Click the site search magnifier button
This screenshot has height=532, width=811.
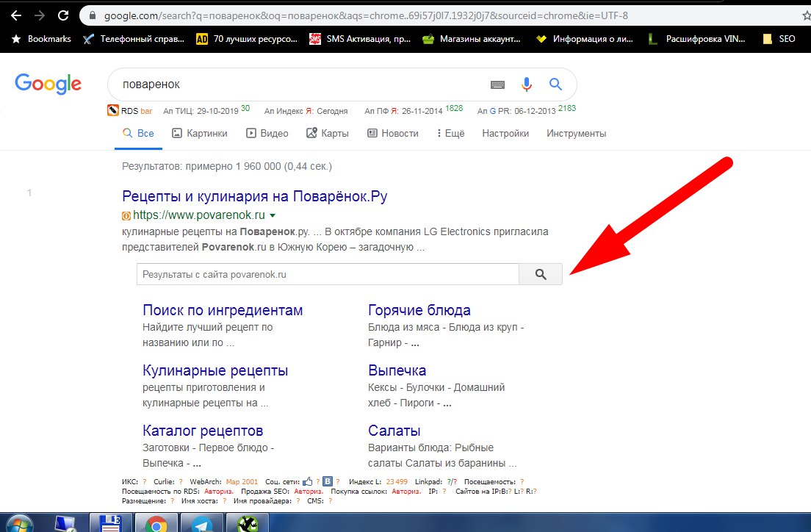(x=541, y=274)
